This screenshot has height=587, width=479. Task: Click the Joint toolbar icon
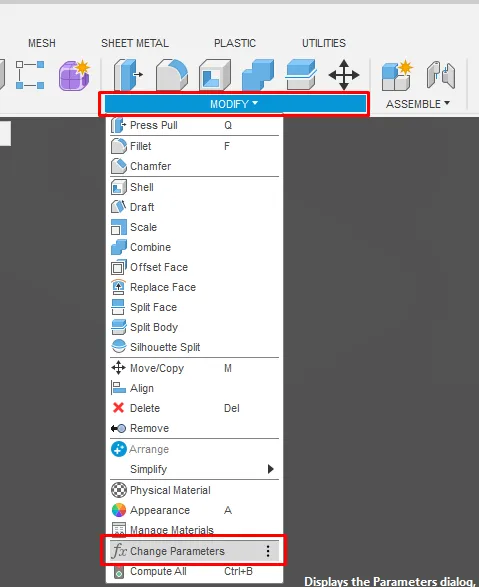point(441,75)
